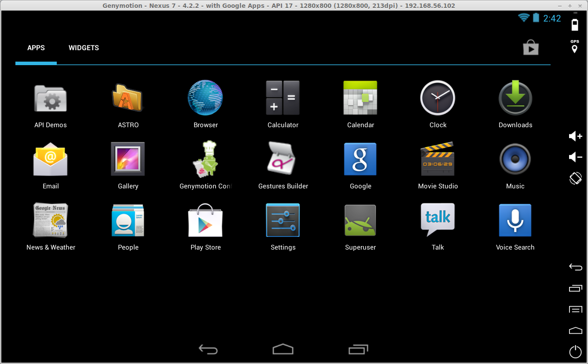588x364 pixels.
Task: Tap the blue battery icon in Android status bar
Action: coord(536,18)
